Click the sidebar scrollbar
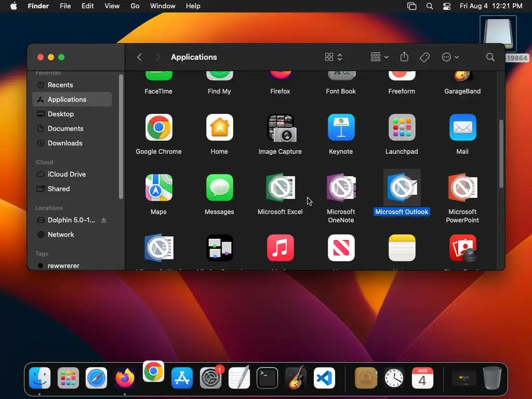The width and height of the screenshot is (532, 399). (121, 137)
